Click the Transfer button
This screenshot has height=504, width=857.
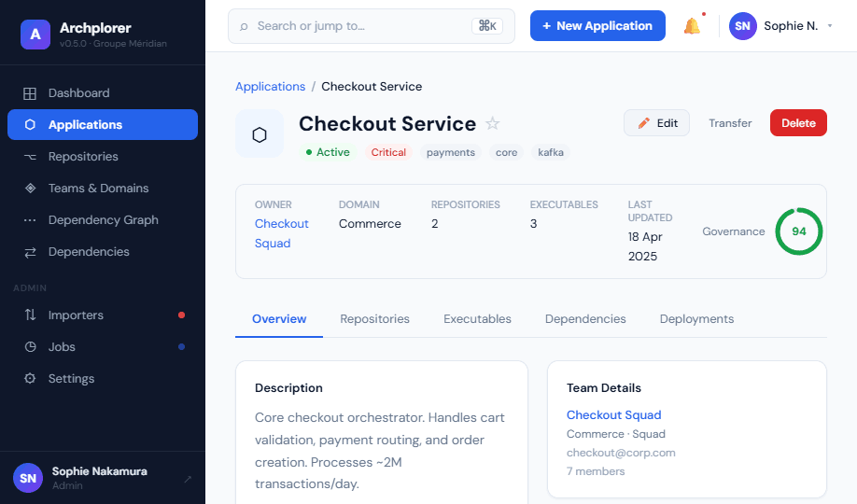tap(730, 123)
